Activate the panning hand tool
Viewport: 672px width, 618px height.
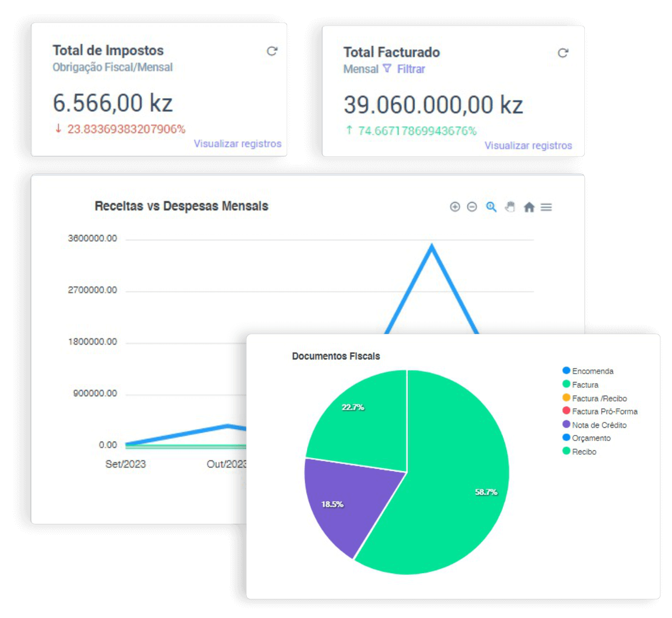pos(510,207)
